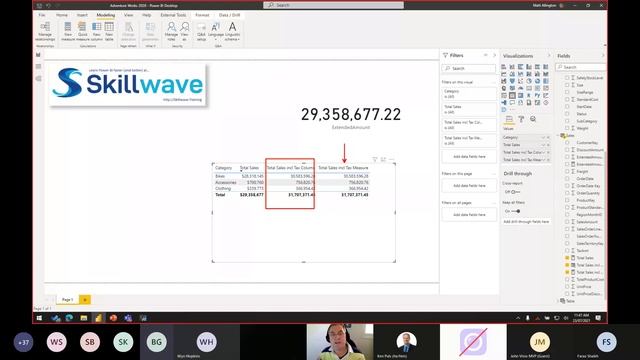640x360 pixels.
Task: Uncheck the Total Sales measure field
Action: [567, 258]
